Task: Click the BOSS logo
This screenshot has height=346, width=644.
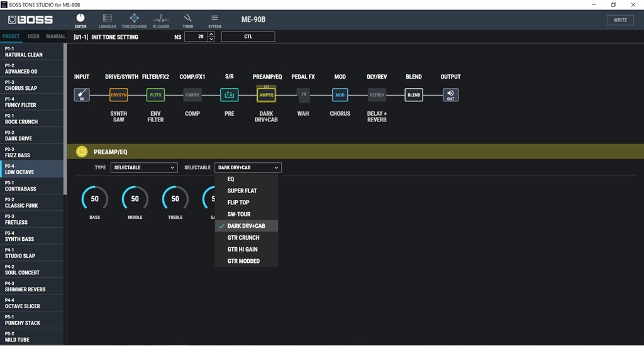Action: tap(30, 20)
